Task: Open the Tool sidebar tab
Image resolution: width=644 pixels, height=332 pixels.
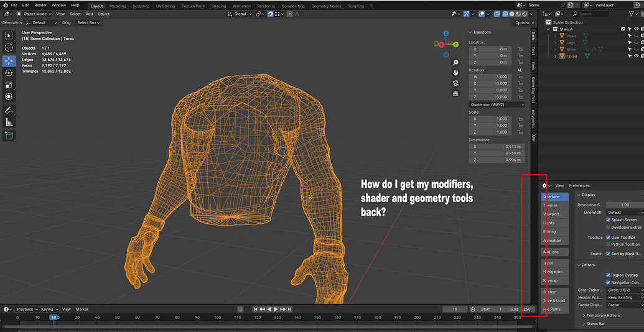Action: pyautogui.click(x=533, y=50)
